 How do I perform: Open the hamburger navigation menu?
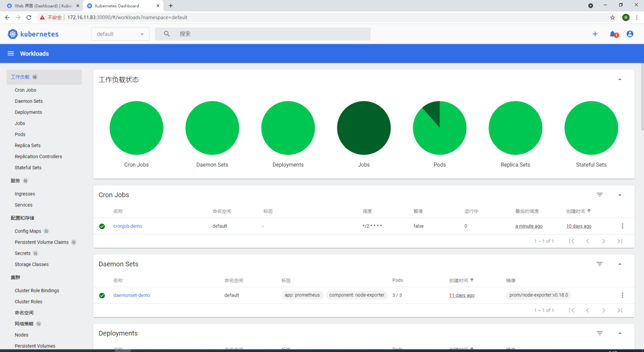tap(11, 53)
